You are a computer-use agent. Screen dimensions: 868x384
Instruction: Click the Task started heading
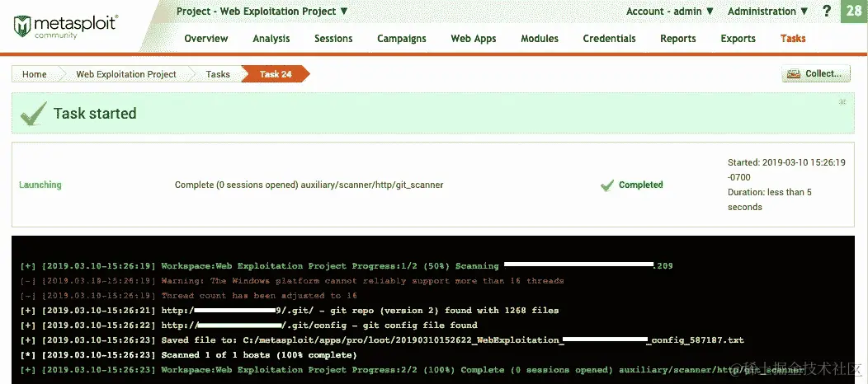tap(95, 113)
